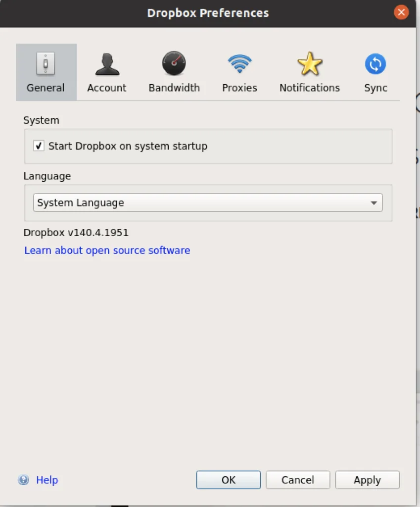Screen dimensions: 420x507
Task: Close the Dropbox Preferences window
Action: pos(401,12)
